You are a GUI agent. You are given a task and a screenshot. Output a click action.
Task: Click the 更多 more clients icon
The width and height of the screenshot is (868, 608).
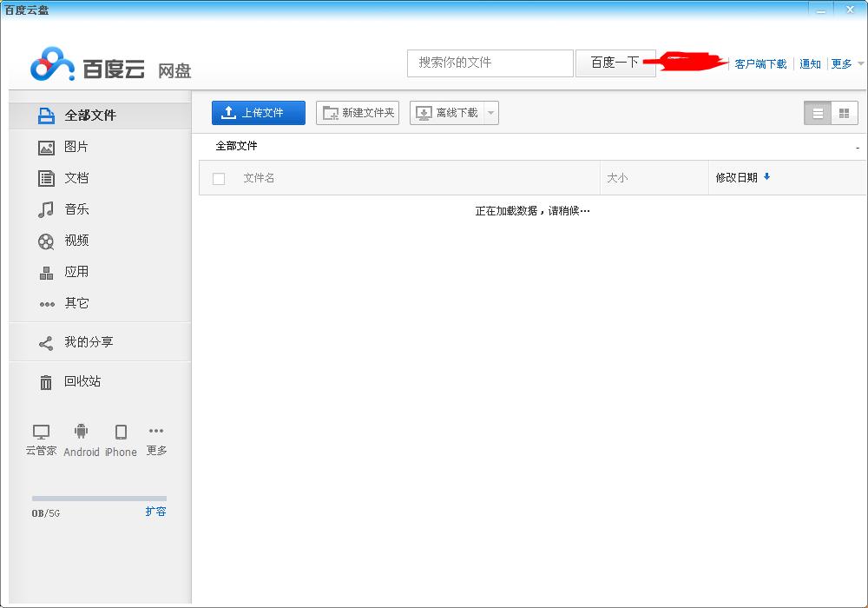(x=156, y=439)
